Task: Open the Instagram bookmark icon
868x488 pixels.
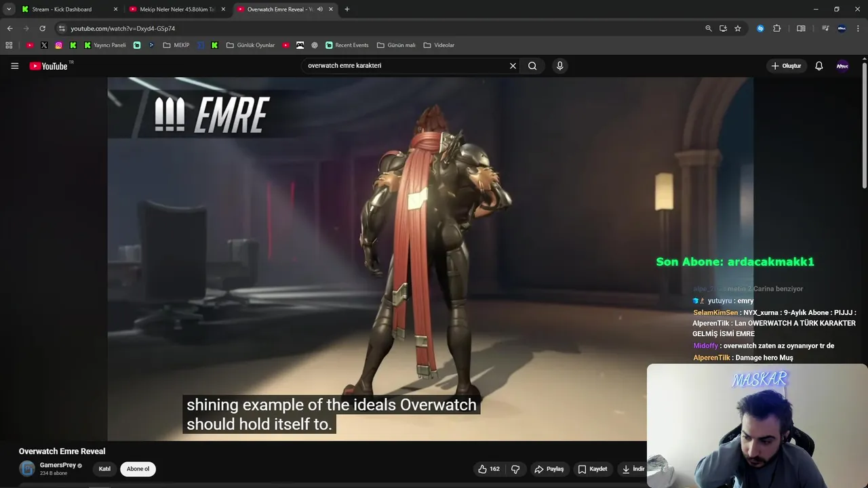Action: click(58, 45)
